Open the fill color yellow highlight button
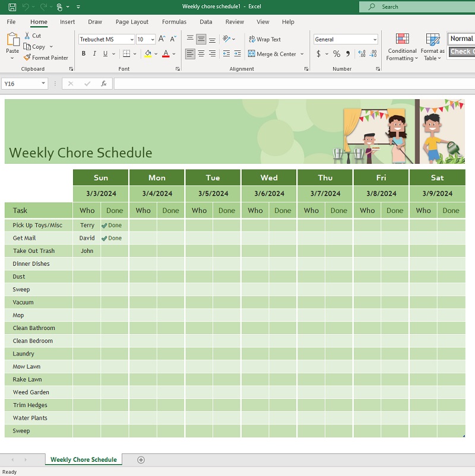The height and width of the screenshot is (476, 475). coord(148,54)
